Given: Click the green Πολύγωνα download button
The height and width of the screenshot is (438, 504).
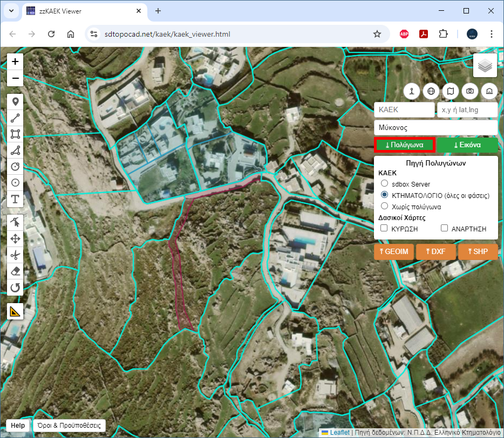Looking at the screenshot, I should (404, 145).
